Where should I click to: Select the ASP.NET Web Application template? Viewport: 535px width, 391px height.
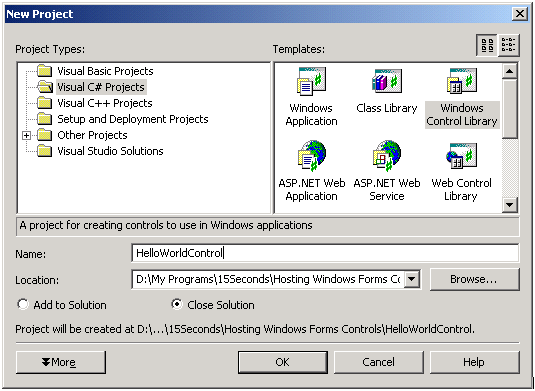(312, 171)
